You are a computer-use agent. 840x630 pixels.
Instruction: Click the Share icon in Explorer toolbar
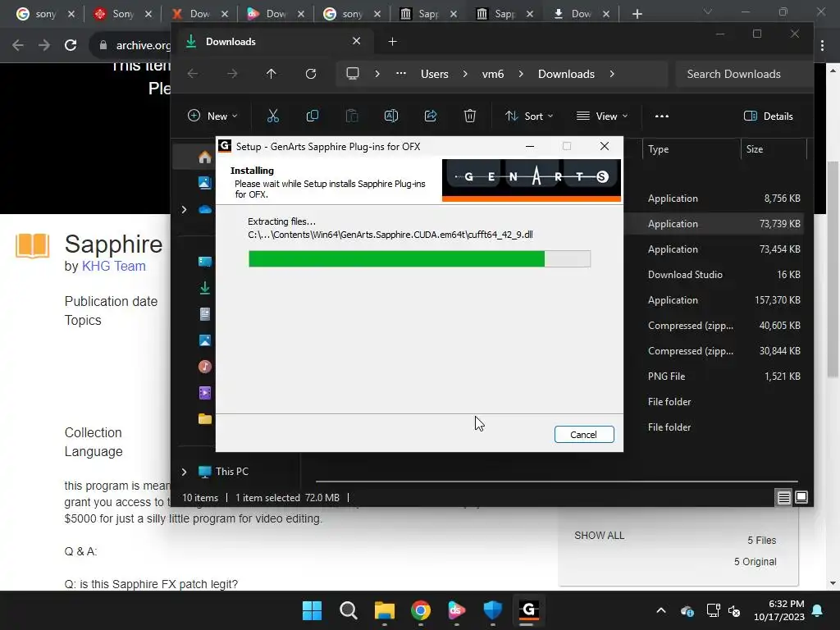coord(431,116)
